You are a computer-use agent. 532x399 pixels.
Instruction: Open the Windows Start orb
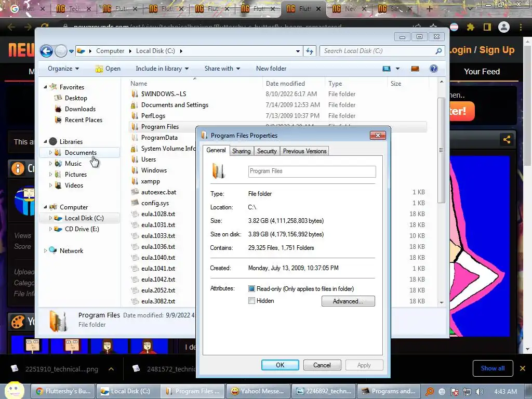click(x=14, y=390)
